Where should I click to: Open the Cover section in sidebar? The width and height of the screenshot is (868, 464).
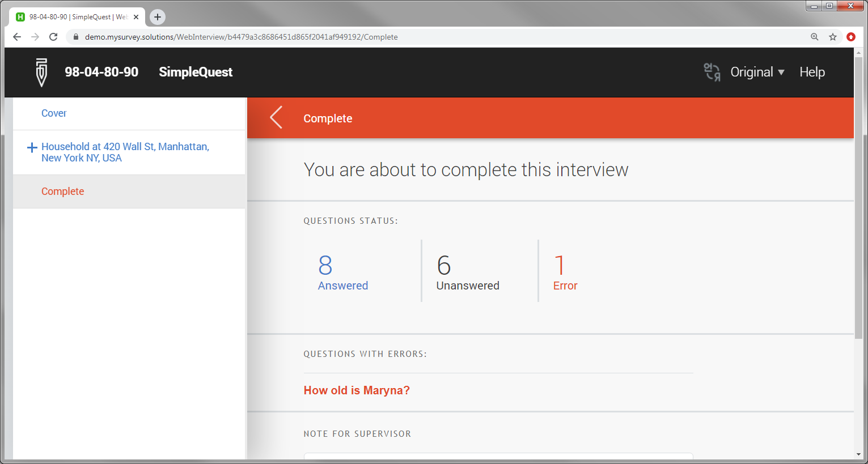coord(54,113)
